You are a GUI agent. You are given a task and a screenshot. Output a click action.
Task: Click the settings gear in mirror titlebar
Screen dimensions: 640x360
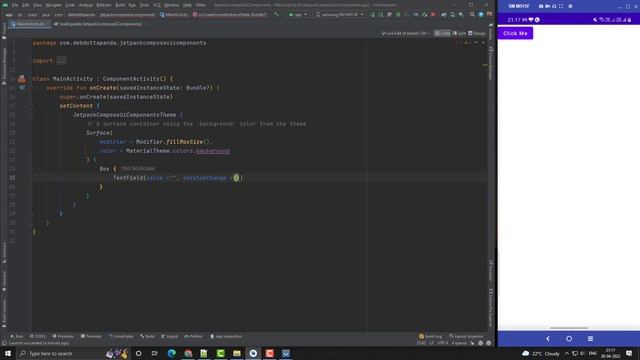[x=570, y=6]
